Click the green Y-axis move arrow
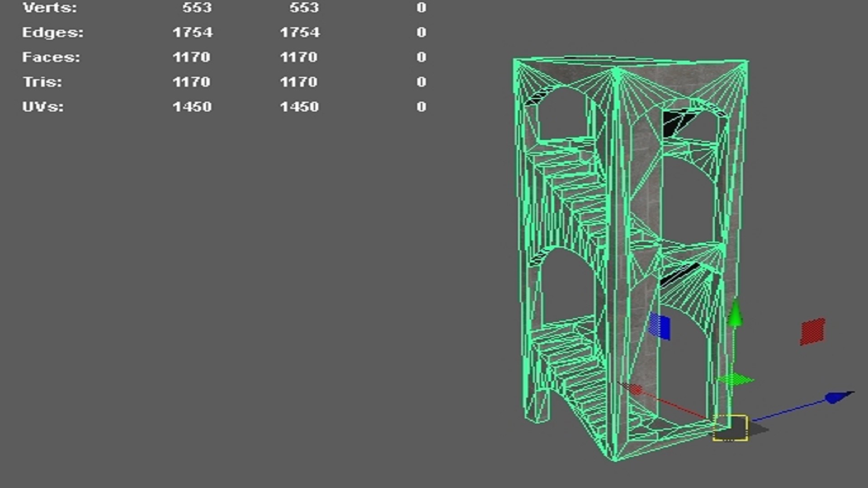Viewport: 868px width, 488px height. pos(736,313)
